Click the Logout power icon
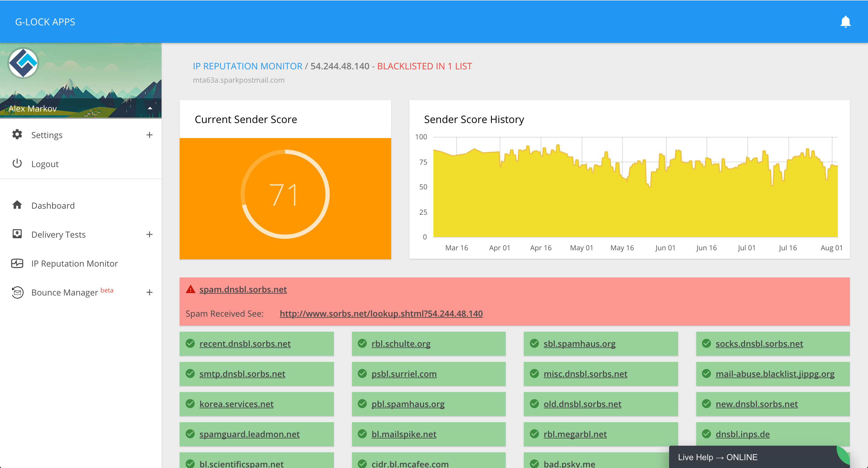 [x=17, y=163]
